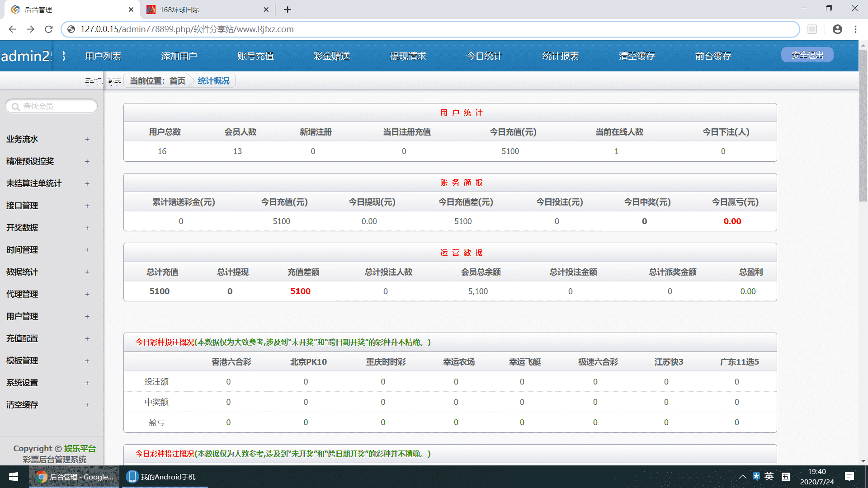This screenshot has height=488, width=868.
Task: Open the 添加用户 menu
Action: (179, 56)
